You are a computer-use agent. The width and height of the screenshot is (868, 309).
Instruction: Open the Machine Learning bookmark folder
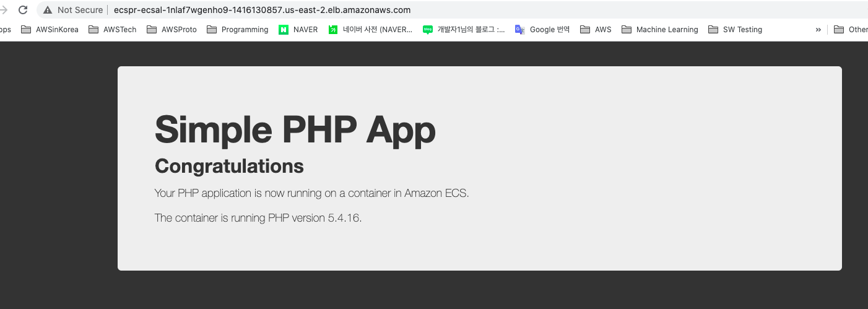(x=659, y=29)
